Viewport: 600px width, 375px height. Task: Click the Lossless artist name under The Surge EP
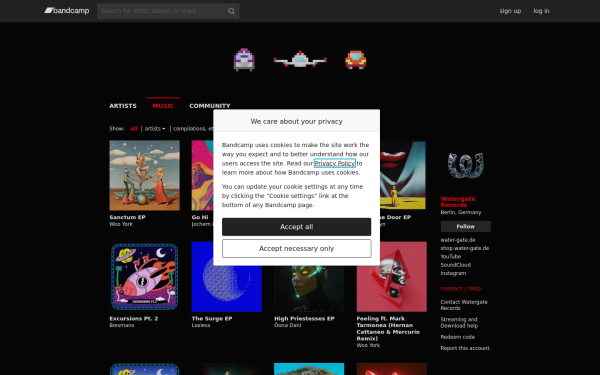click(x=201, y=325)
